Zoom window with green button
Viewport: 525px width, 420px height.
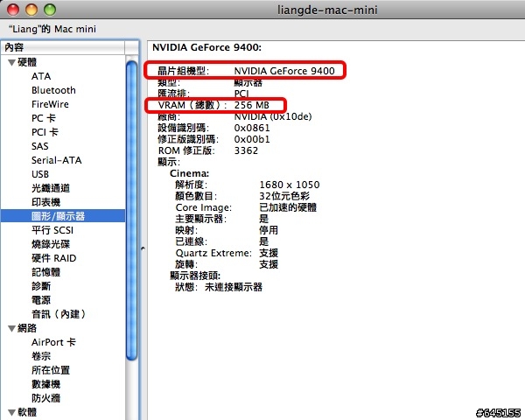50,10
